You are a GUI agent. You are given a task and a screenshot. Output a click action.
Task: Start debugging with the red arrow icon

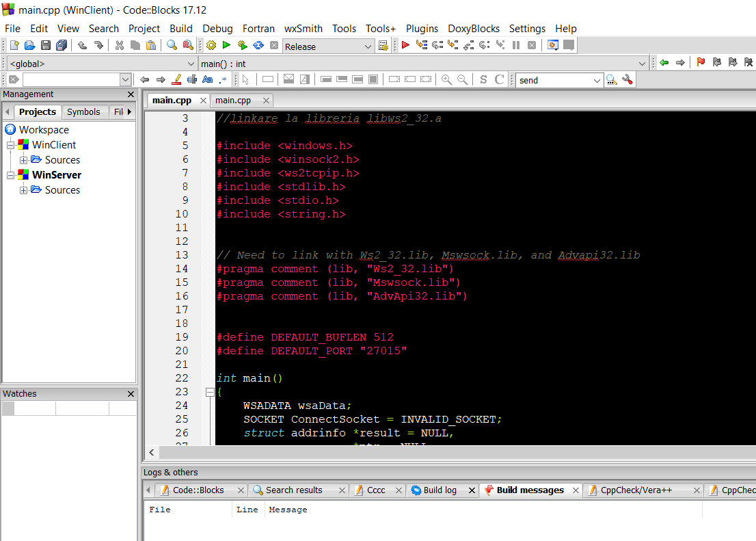click(405, 45)
